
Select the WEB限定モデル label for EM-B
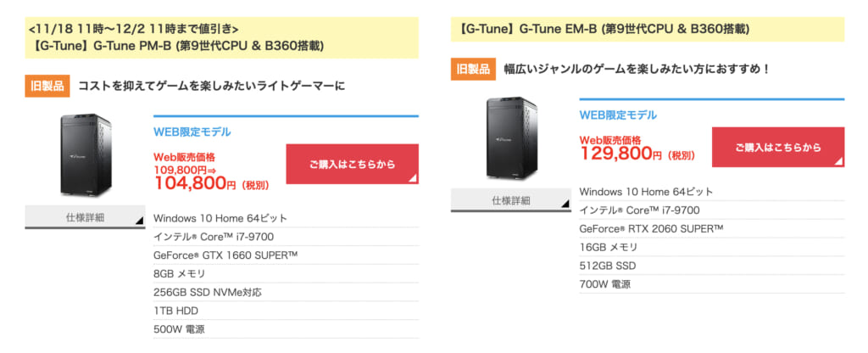coord(618,115)
